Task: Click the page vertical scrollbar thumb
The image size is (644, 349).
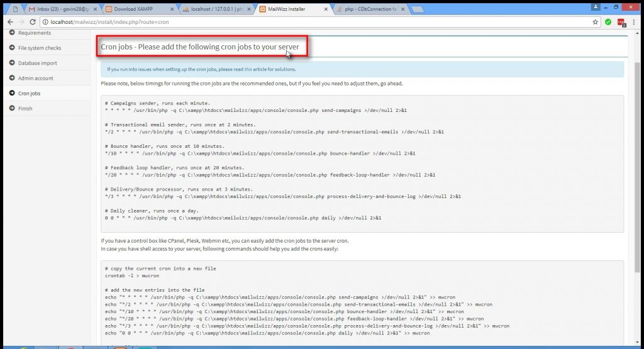Action: (x=637, y=167)
